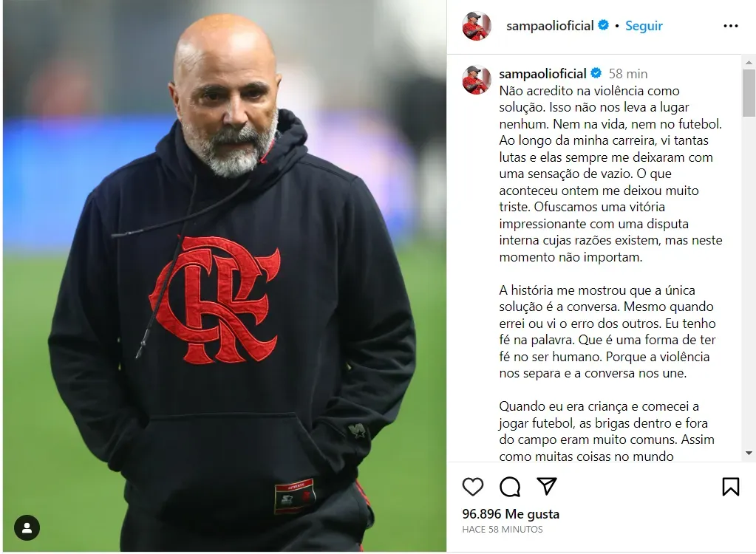Click the main post photo
756x554 pixels.
pos(225,276)
